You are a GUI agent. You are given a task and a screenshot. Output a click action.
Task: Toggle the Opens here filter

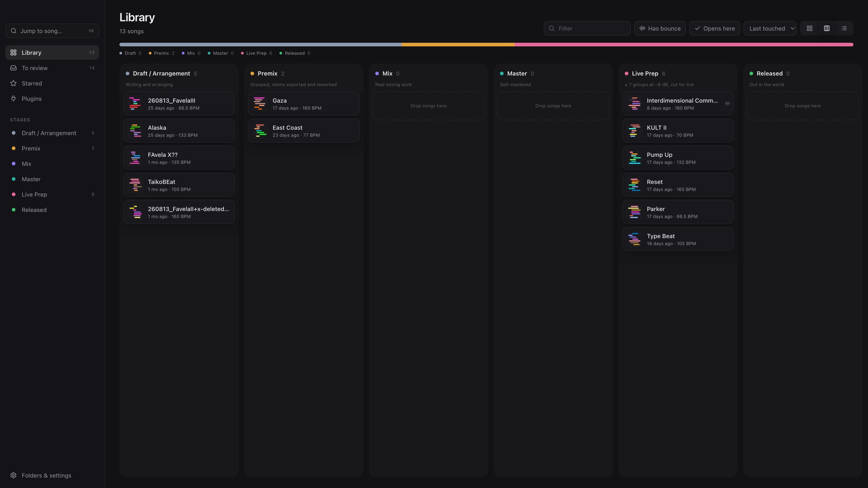[x=714, y=28]
